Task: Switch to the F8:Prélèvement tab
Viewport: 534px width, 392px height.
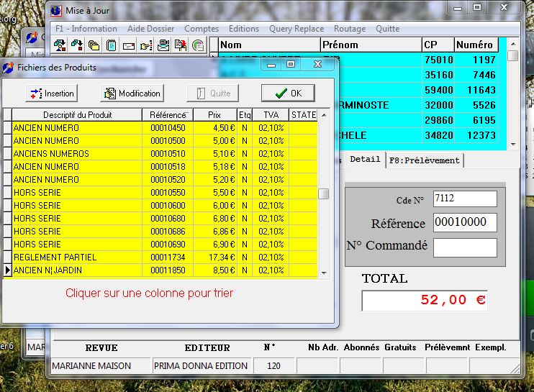Action: [x=424, y=160]
